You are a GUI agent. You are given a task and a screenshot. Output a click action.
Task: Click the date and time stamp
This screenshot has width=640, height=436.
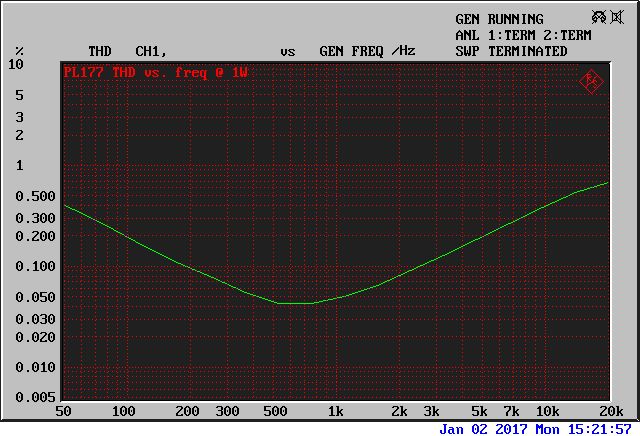pos(535,428)
